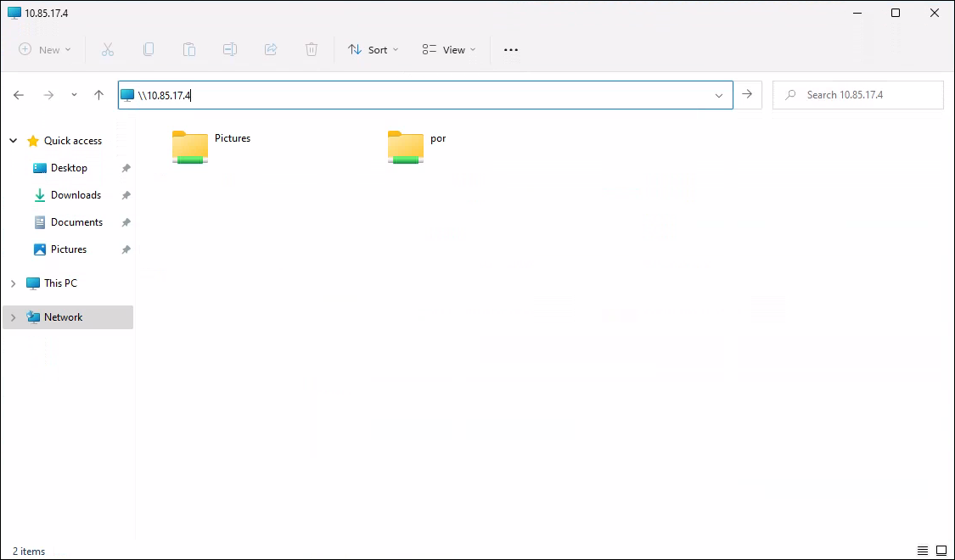Open address bar history dropdown arrow
Screen dimensions: 955x560
coord(719,95)
